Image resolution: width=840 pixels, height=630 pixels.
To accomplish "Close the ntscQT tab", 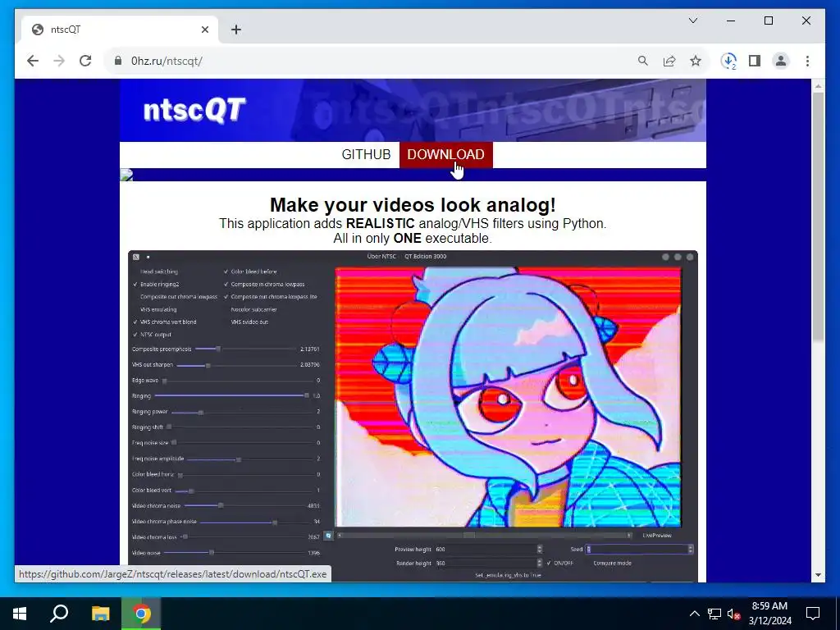I will coord(204,30).
